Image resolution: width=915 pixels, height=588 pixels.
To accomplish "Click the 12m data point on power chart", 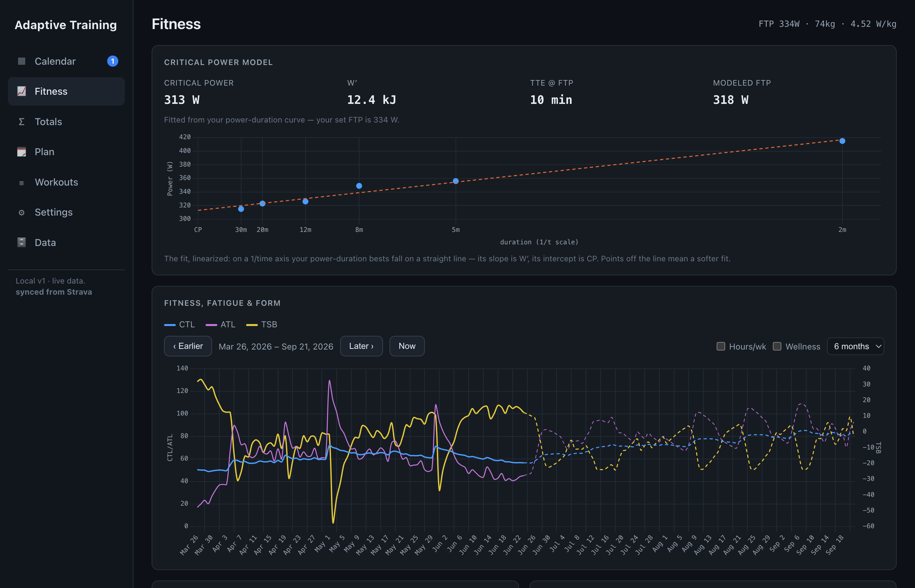I will click(306, 202).
